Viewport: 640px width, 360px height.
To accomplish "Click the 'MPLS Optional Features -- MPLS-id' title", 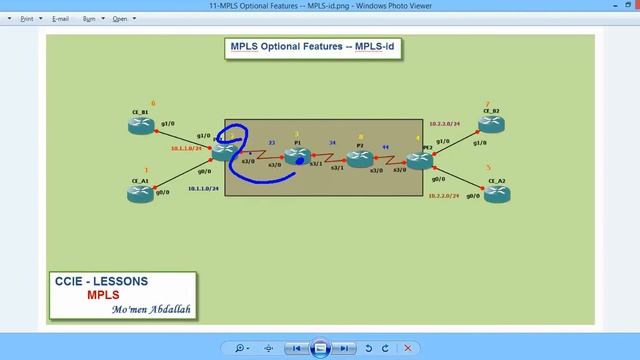I will [x=313, y=47].
